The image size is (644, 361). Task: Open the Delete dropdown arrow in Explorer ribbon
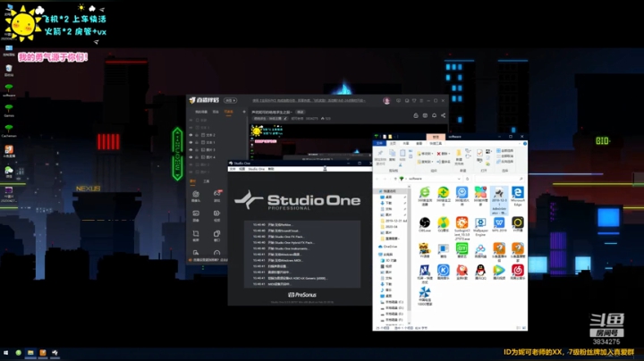[448, 154]
